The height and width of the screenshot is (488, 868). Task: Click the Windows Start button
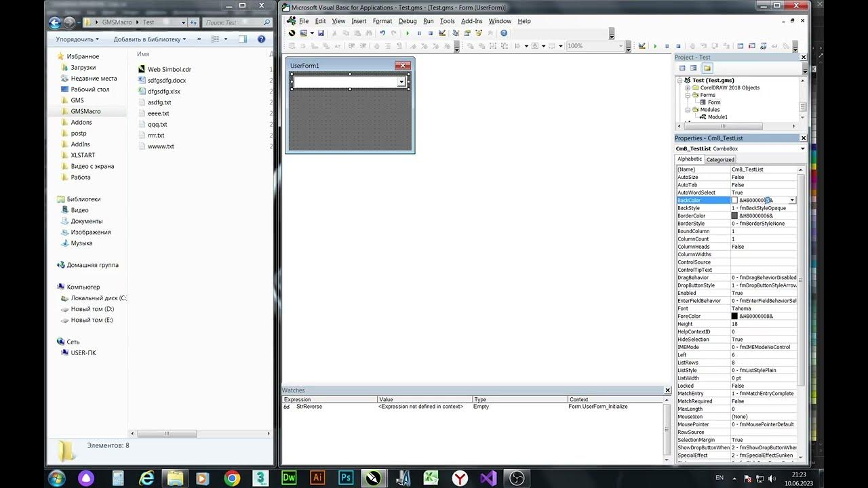click(x=57, y=478)
